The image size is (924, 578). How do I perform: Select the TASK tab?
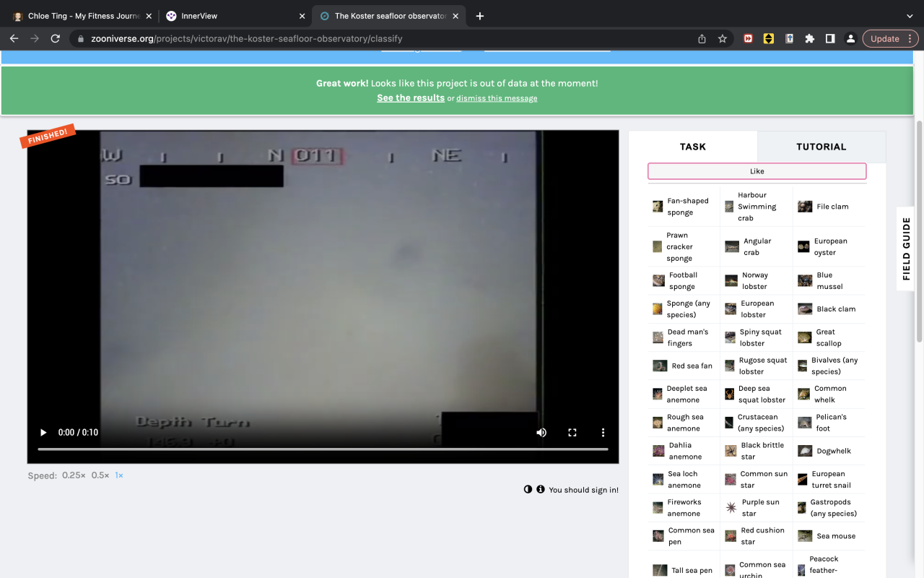point(693,147)
